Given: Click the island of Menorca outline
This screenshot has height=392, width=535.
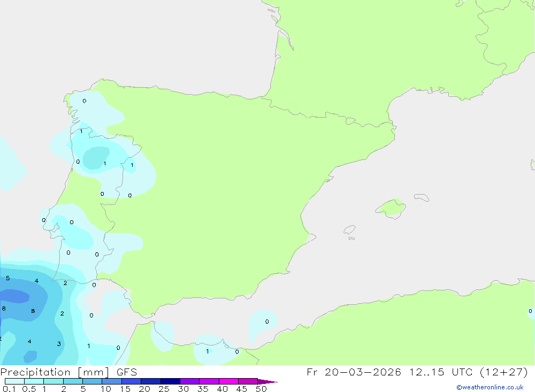Looking at the screenshot, I should [422, 197].
